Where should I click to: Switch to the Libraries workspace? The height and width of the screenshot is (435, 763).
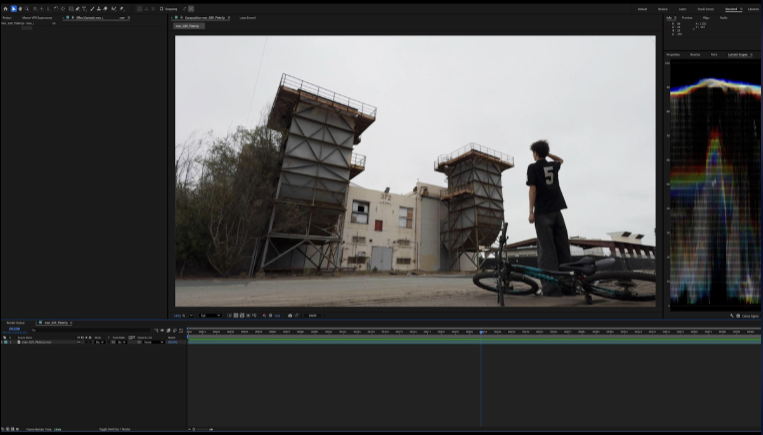tap(753, 9)
